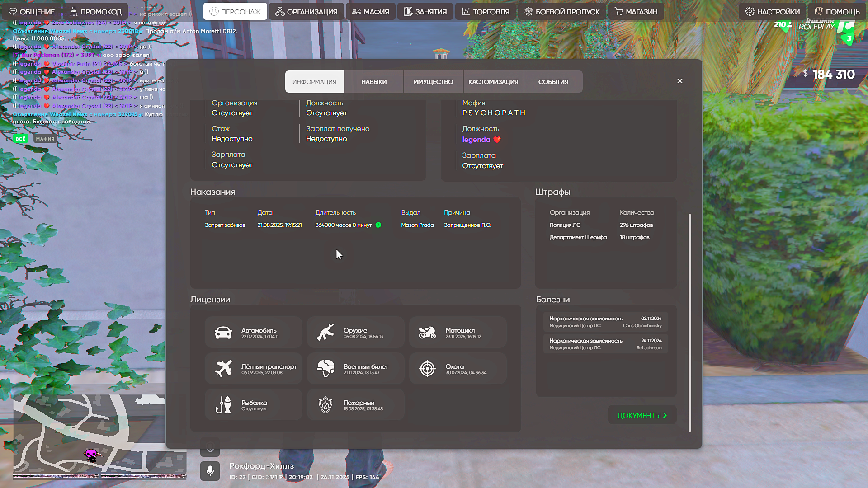Click the Air transport airplane icon
The height and width of the screenshot is (488, 868).
pos(223,369)
